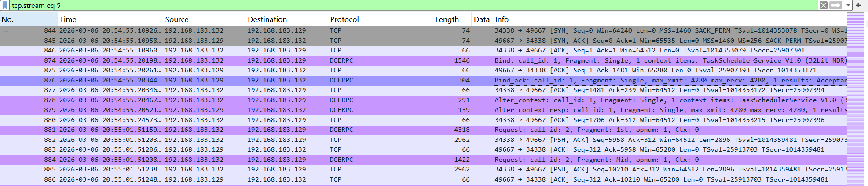Image resolution: width=868 pixels, height=186 pixels.
Task: Select packet 884 Request Fragment Mid
Action: click(x=423, y=160)
